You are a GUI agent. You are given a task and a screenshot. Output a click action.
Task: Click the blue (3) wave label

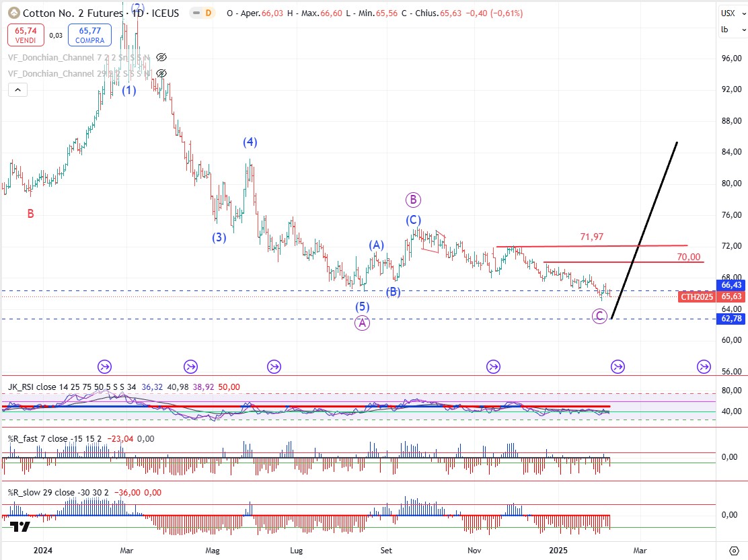tap(219, 237)
